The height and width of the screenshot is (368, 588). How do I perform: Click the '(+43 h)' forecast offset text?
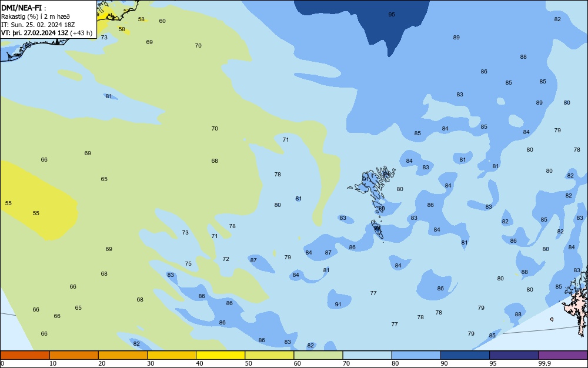coord(81,33)
